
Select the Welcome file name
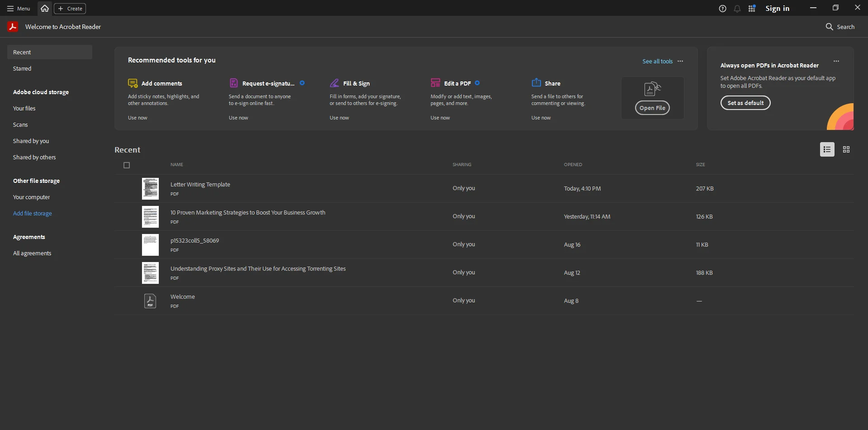pyautogui.click(x=182, y=297)
